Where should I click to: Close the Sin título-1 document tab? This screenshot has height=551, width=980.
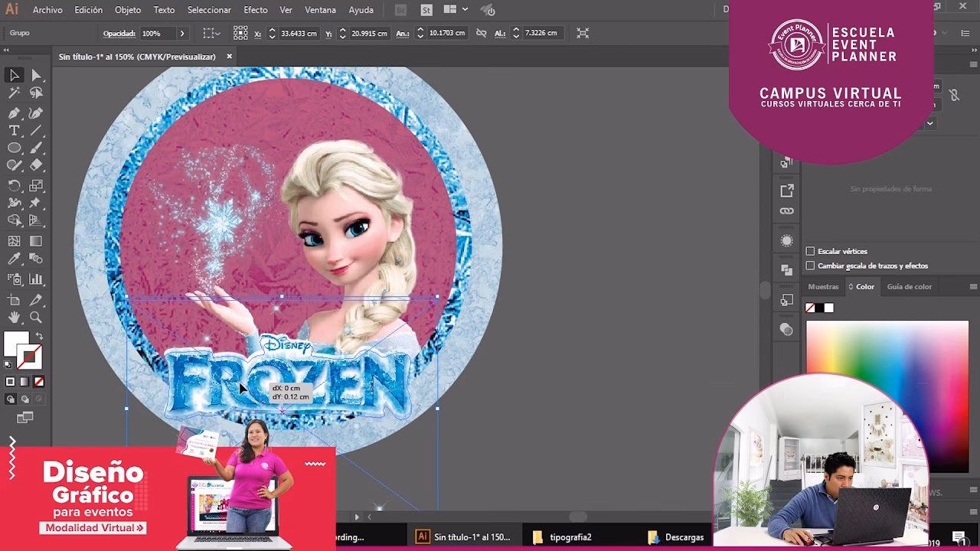pyautogui.click(x=229, y=57)
